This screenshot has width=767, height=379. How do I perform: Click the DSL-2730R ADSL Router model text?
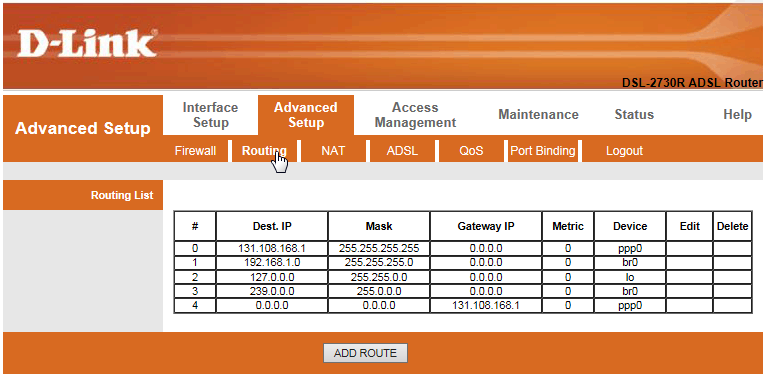692,83
